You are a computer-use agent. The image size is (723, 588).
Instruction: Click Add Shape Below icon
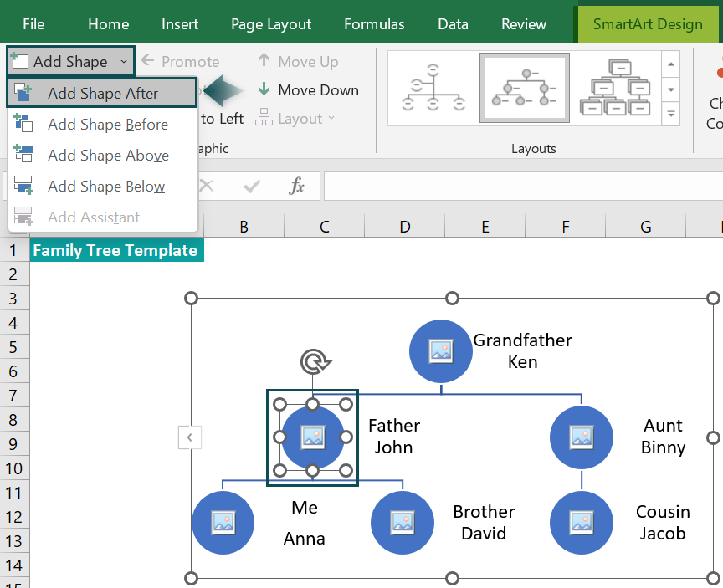23,185
